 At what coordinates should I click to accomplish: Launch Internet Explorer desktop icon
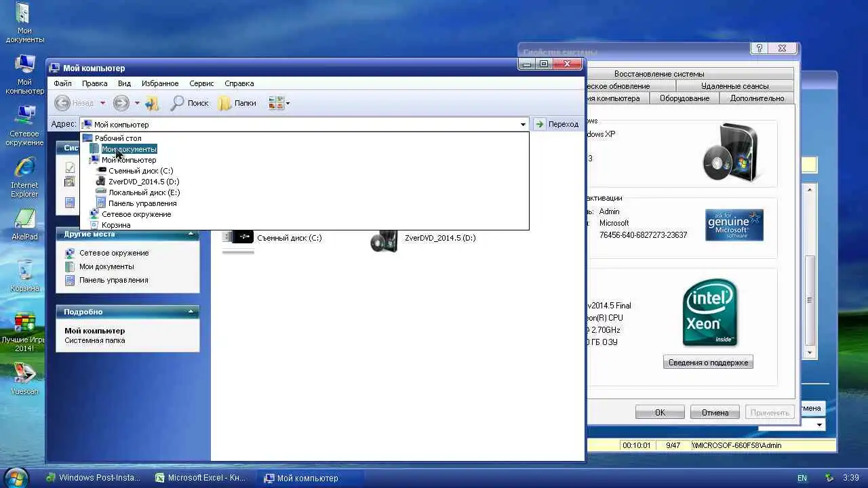[x=24, y=177]
